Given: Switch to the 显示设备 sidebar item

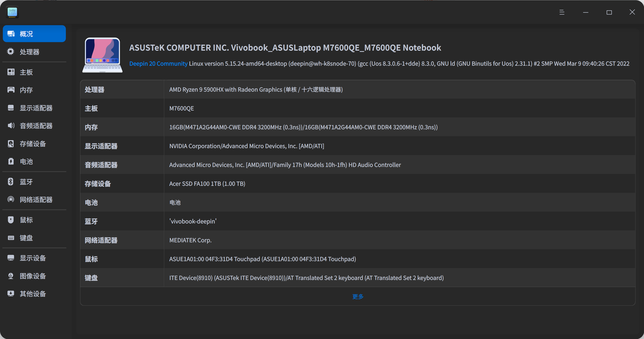Looking at the screenshot, I should [33, 258].
